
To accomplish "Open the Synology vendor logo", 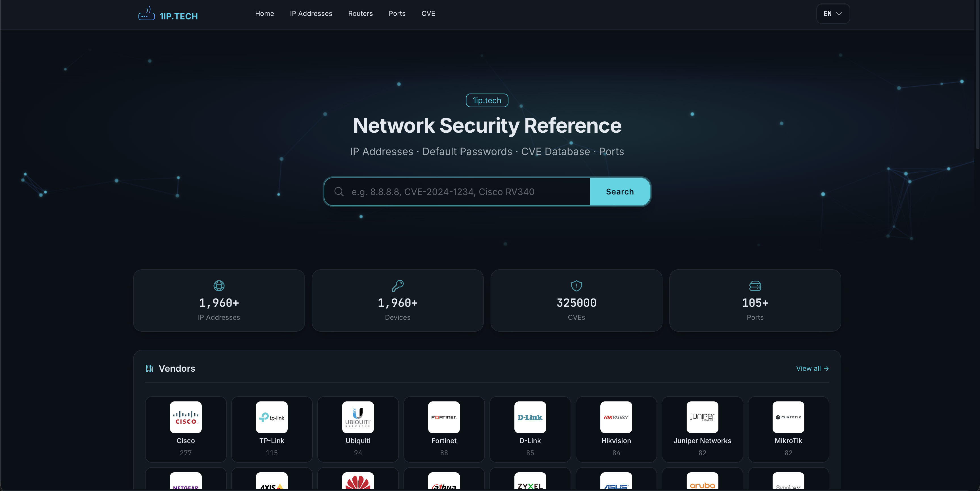I will tap(788, 481).
